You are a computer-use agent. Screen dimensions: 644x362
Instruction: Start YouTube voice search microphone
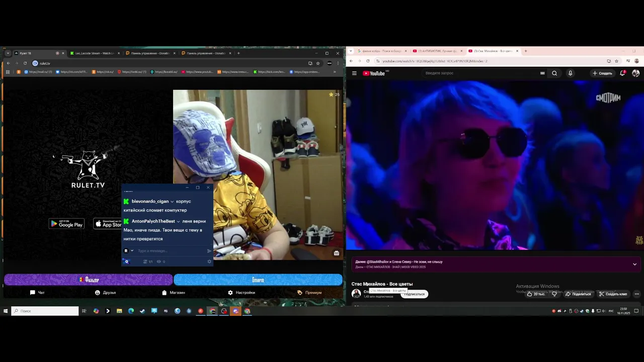tap(570, 73)
